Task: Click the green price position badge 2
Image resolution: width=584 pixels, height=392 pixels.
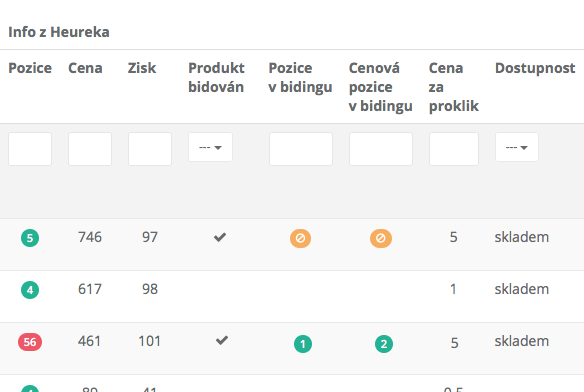Action: pos(384,344)
